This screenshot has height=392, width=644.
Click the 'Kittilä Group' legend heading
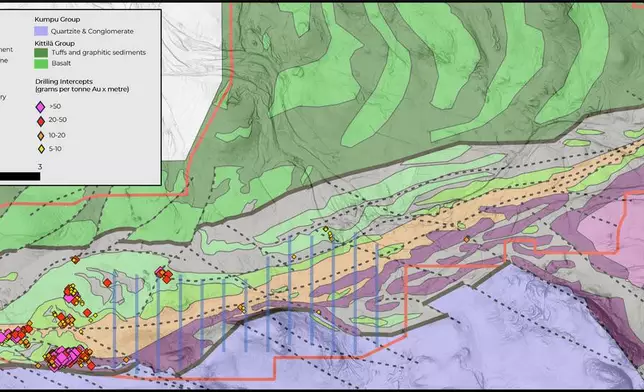[55, 43]
